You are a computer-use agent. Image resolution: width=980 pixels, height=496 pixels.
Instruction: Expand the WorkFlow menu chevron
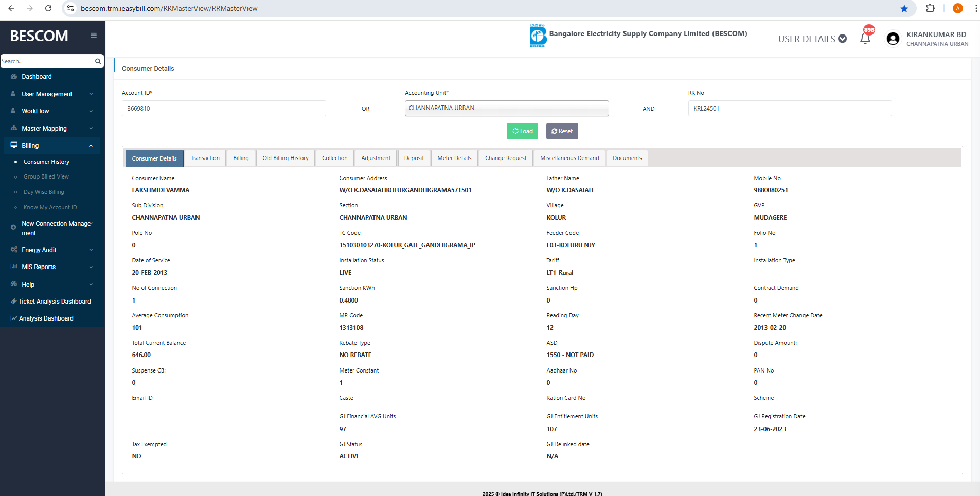pos(91,111)
